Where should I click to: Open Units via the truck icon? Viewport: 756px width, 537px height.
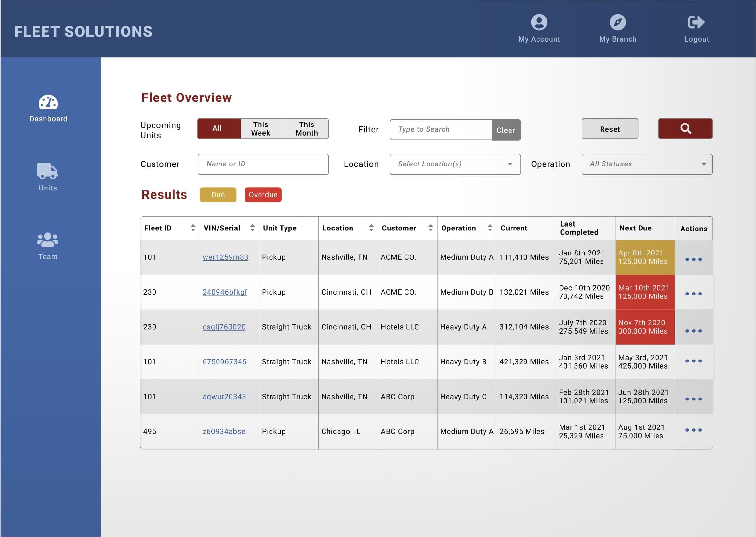coord(47,171)
